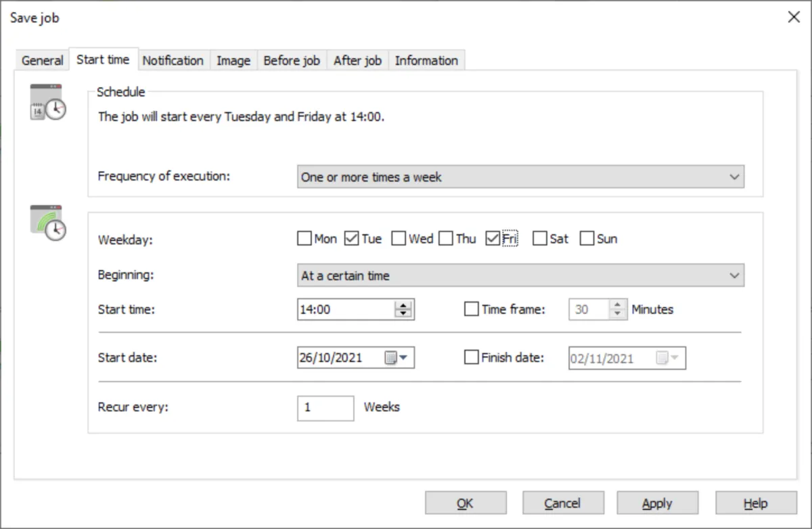Switch to the Notification tab
The width and height of the screenshot is (812, 529).
[173, 60]
